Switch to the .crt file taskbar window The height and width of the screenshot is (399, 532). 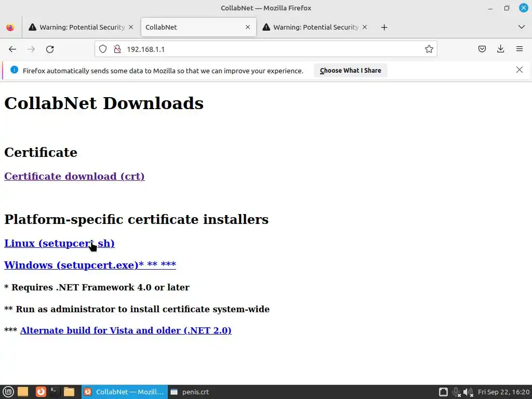click(x=190, y=392)
